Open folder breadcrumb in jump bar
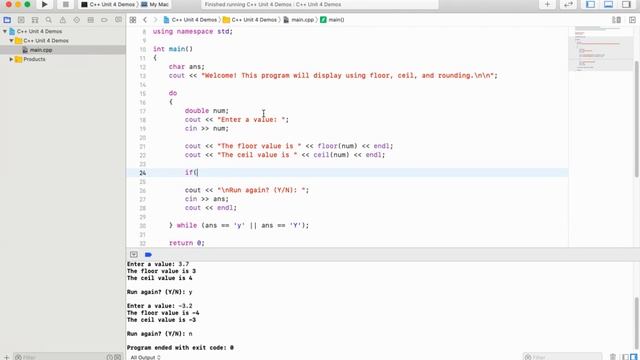 click(x=250, y=20)
